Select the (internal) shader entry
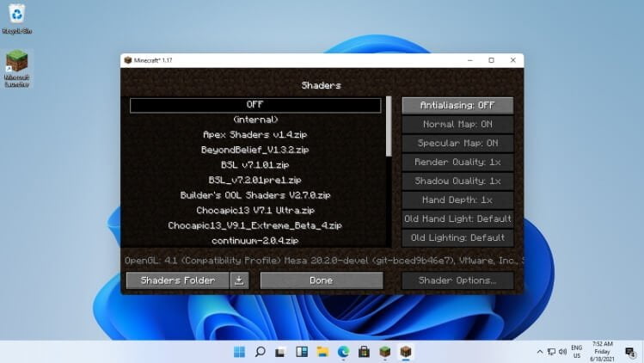The image size is (644, 363). coord(255,120)
